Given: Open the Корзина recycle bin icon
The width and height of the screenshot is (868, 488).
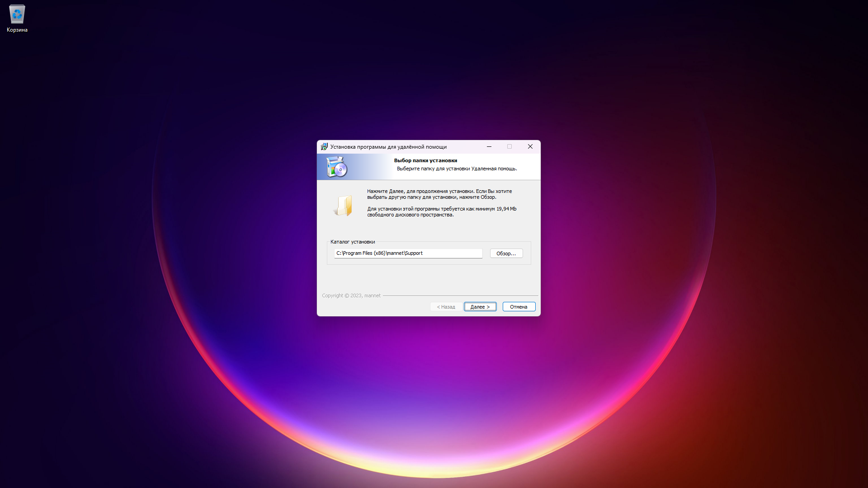Looking at the screenshot, I should click(x=17, y=14).
